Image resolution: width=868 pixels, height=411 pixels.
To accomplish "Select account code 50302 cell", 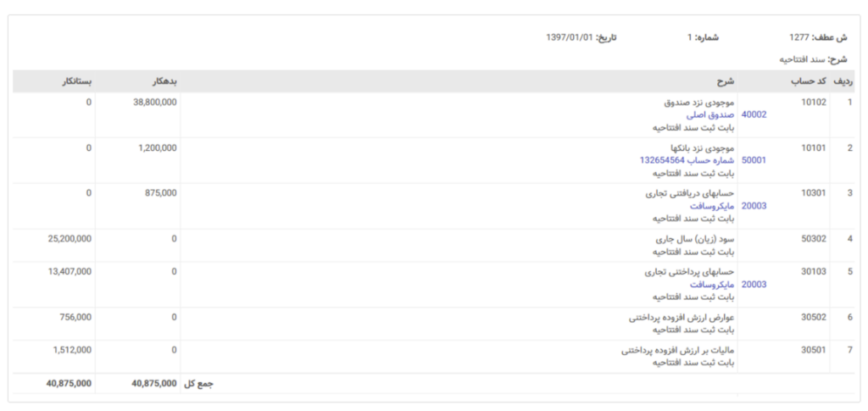I will [x=814, y=239].
